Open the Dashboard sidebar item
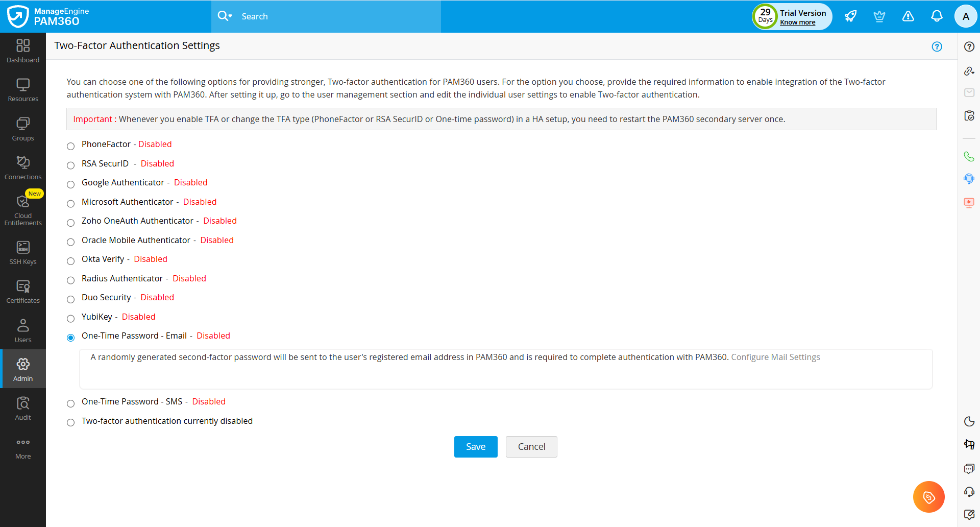 pos(23,52)
